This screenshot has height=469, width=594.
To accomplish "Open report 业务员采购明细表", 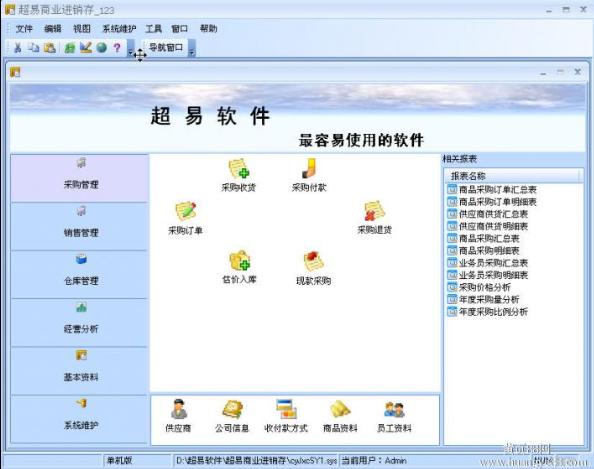I will tap(488, 275).
